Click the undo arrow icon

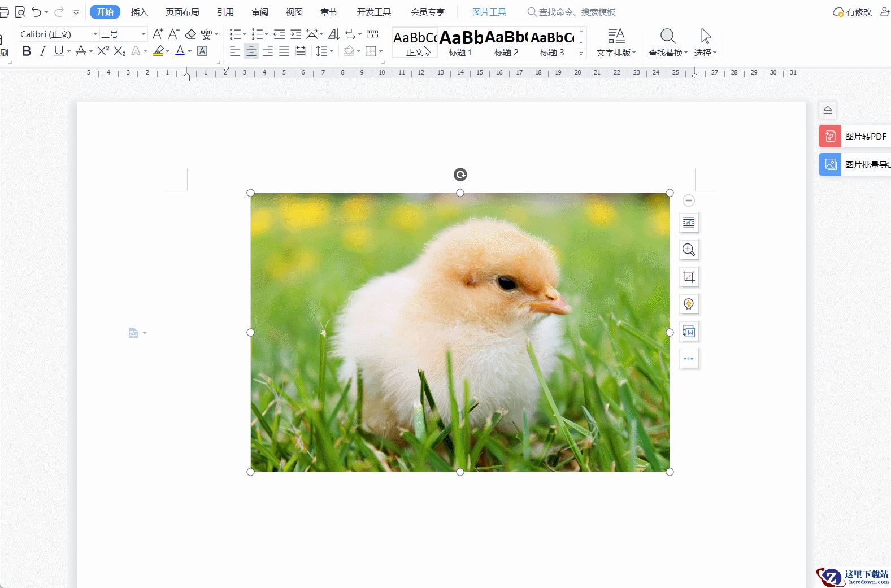point(37,12)
